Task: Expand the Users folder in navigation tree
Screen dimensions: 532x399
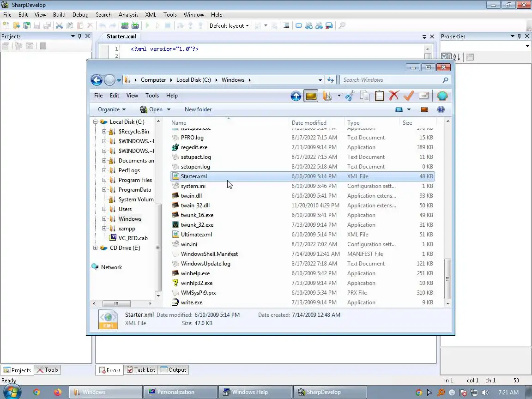Action: pos(104,209)
